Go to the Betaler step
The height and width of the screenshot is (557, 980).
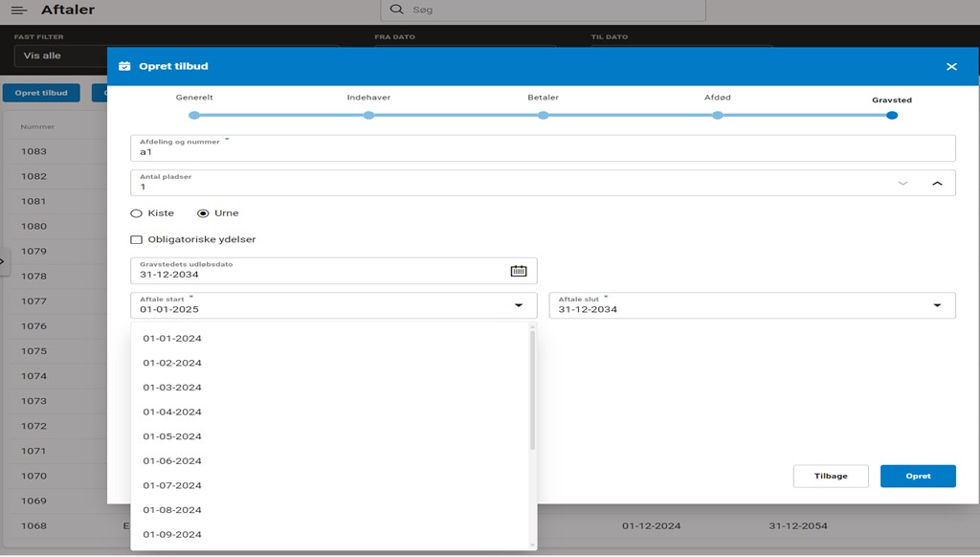[x=544, y=115]
